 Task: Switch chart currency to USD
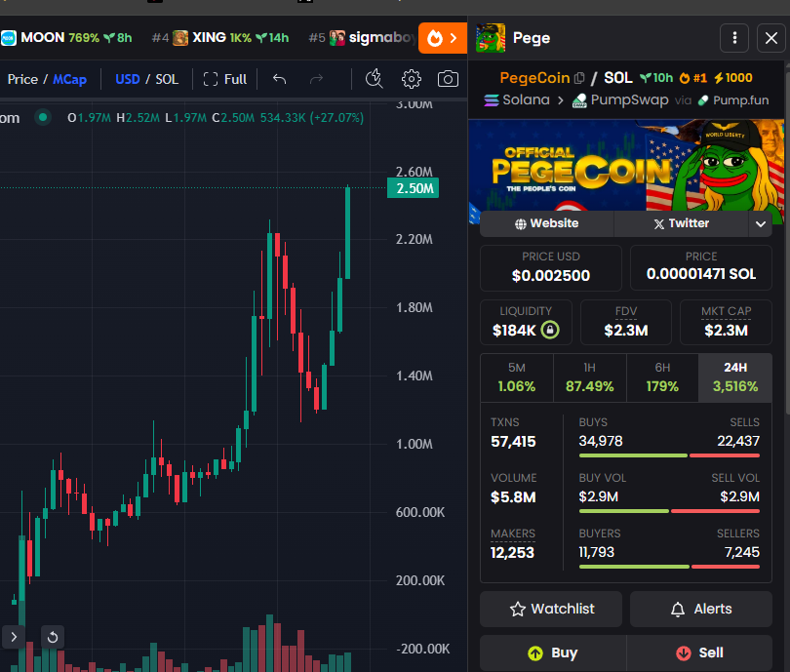(x=128, y=79)
